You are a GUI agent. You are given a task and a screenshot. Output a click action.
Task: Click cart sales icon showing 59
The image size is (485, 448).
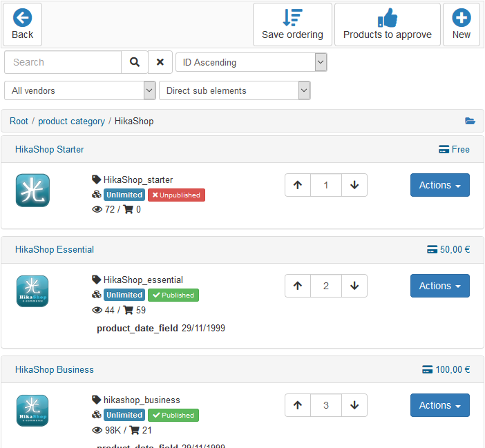pyautogui.click(x=129, y=310)
